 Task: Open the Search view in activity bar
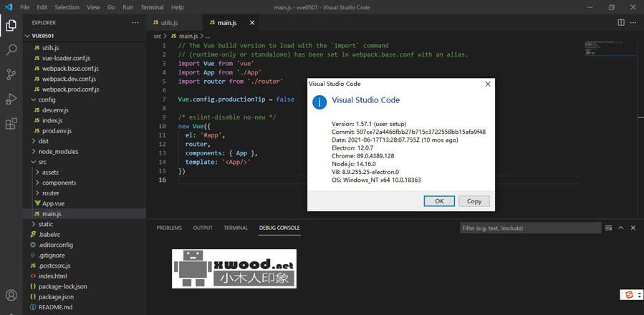(11, 50)
